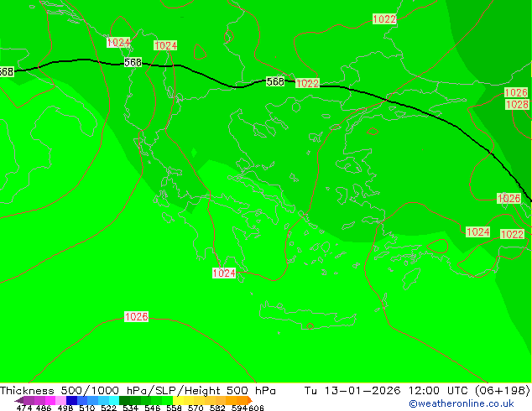
Task: Click the legend value "606"
Action: click(x=256, y=408)
